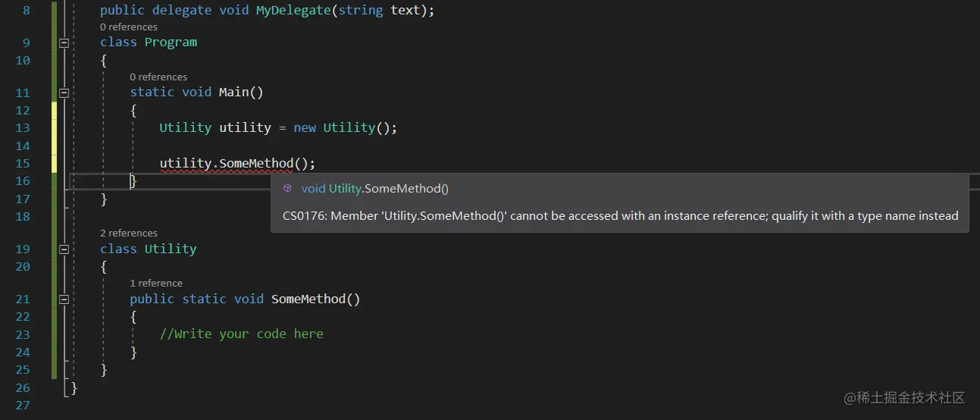Click 'public' keyword on line 21

coord(152,299)
